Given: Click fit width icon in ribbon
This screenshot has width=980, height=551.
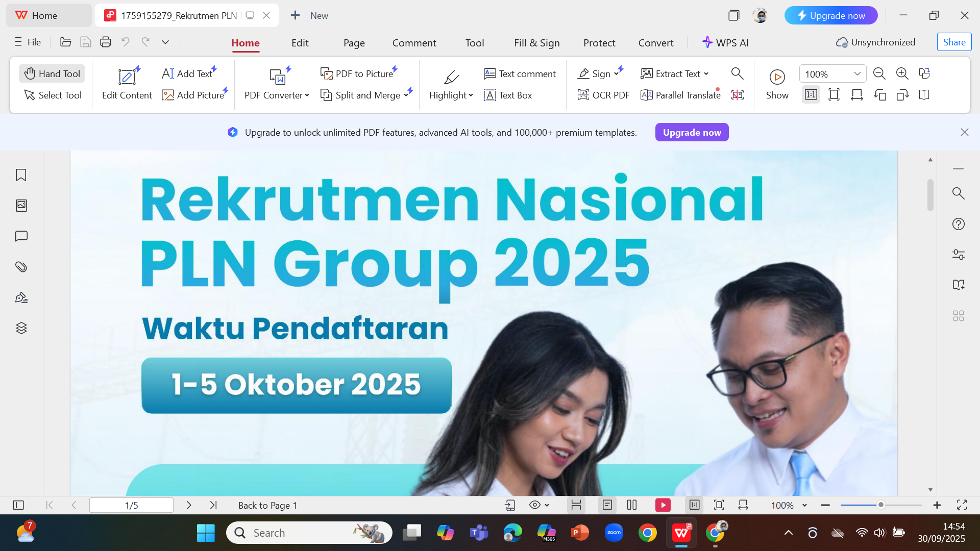Looking at the screenshot, I should [x=856, y=95].
